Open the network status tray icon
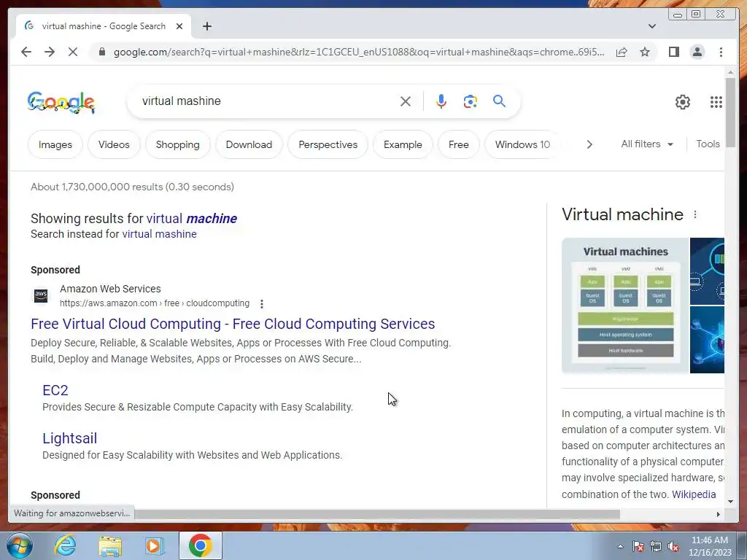The image size is (747, 560). (x=656, y=547)
